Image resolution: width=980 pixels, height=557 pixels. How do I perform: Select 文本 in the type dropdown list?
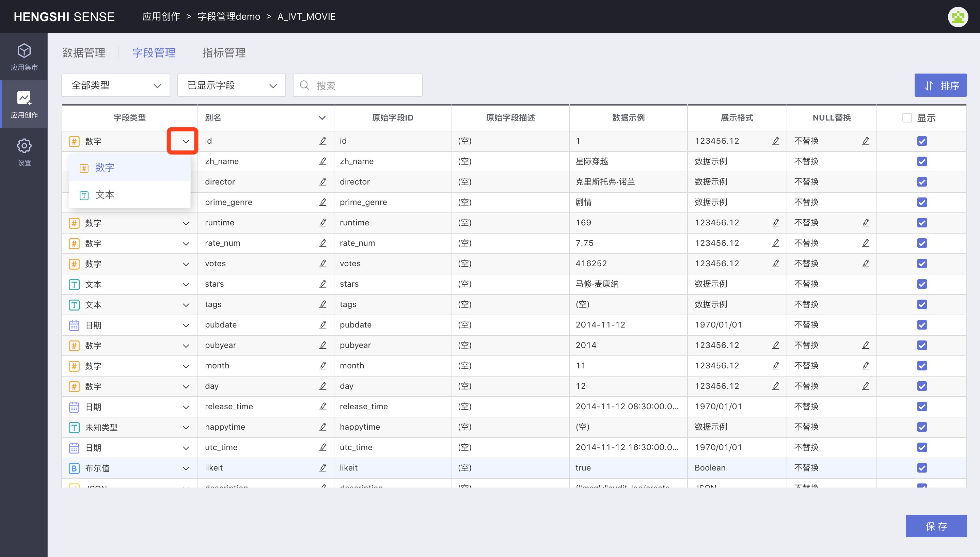(129, 195)
